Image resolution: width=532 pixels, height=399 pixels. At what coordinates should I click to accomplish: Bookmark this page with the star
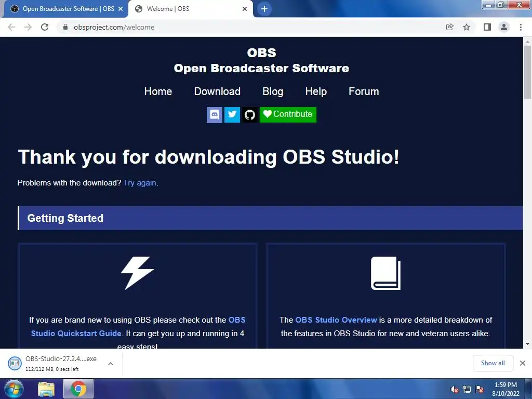click(467, 27)
